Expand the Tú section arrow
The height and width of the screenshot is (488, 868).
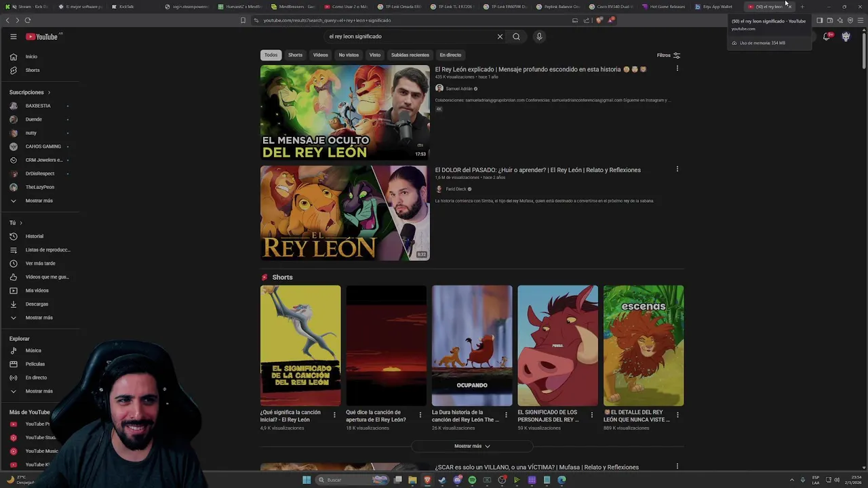click(x=21, y=223)
